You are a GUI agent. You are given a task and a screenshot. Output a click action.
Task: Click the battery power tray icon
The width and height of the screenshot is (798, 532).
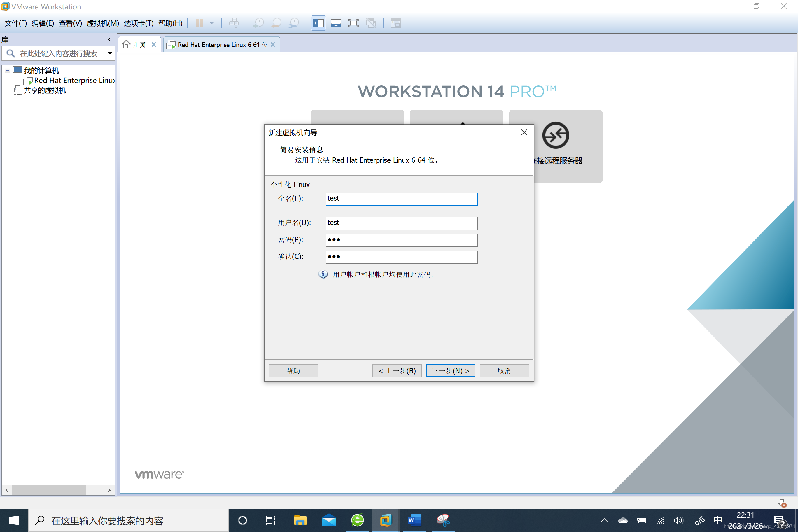(642, 520)
